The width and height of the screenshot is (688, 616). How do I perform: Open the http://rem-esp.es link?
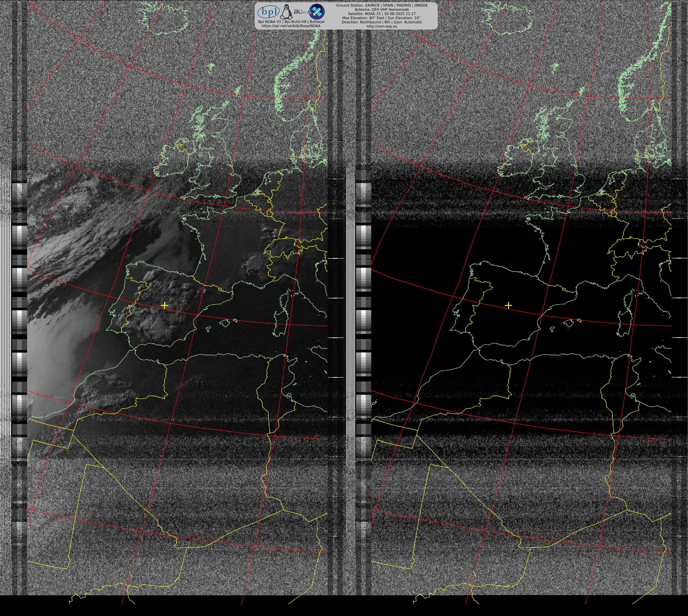pos(381,26)
